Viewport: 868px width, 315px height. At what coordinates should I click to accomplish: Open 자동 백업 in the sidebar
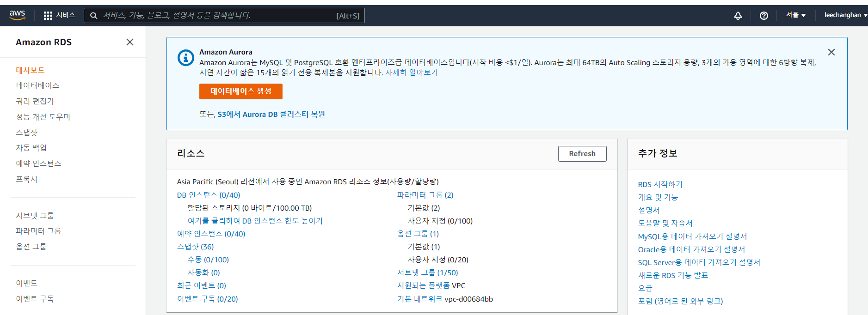pyautogui.click(x=31, y=148)
